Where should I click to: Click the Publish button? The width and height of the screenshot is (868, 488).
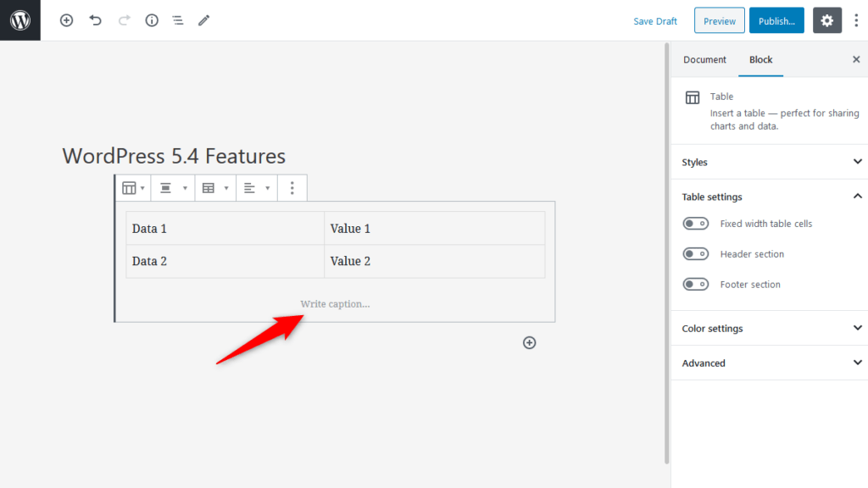coord(776,20)
